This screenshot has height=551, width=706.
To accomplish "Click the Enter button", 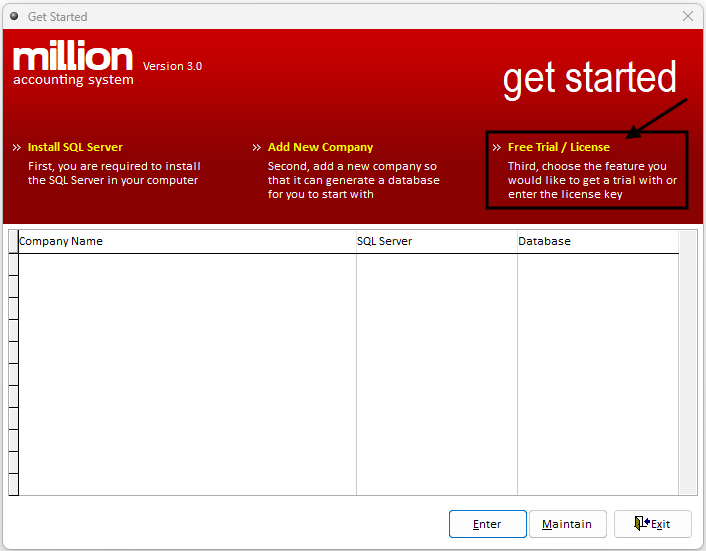I will tap(488, 524).
